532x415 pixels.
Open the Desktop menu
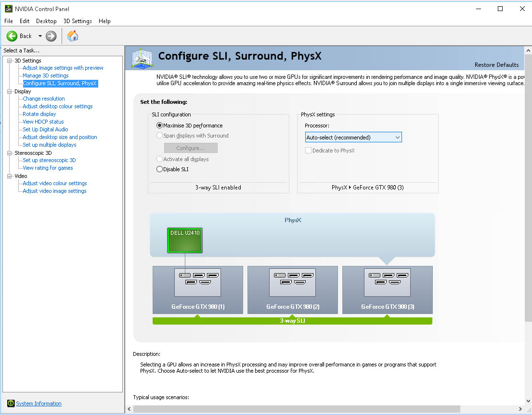point(46,21)
